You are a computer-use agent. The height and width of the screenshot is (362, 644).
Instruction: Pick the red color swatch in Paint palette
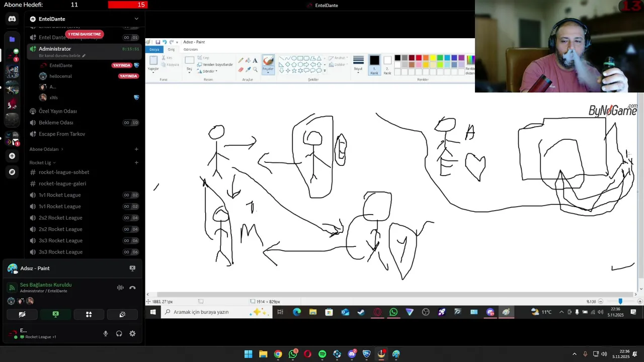[419, 58]
